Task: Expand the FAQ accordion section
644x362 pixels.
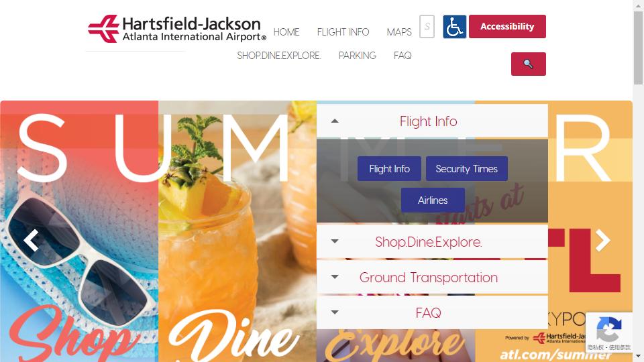Action: click(432, 313)
